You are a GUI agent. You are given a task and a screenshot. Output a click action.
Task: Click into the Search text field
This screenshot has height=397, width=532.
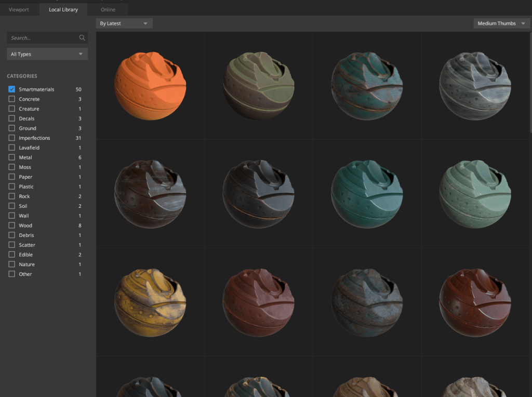[43, 38]
